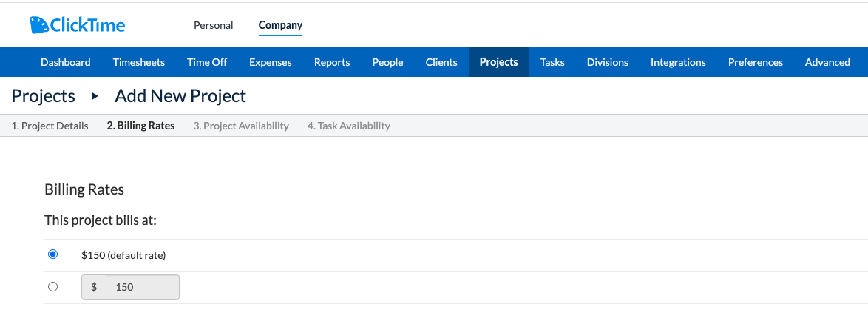868x324 pixels.
Task: Navigate to Clients
Action: point(441,62)
